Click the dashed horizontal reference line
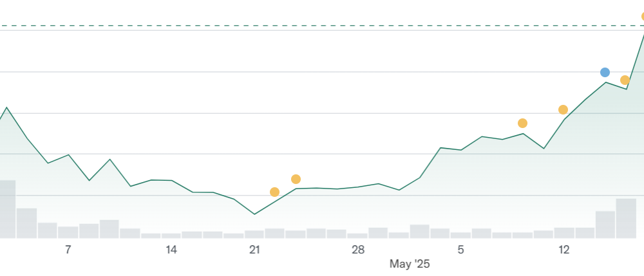This screenshot has height=276, width=644. pos(322,26)
